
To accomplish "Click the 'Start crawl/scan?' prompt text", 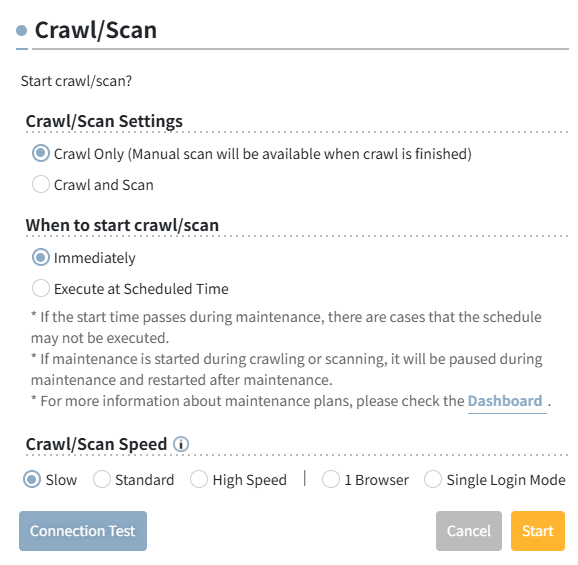I will point(76,81).
